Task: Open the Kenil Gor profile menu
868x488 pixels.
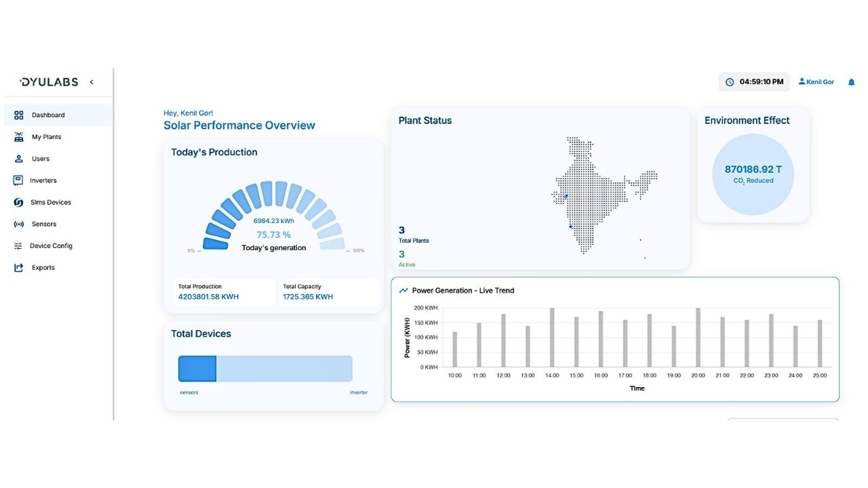Action: pyautogui.click(x=816, y=82)
